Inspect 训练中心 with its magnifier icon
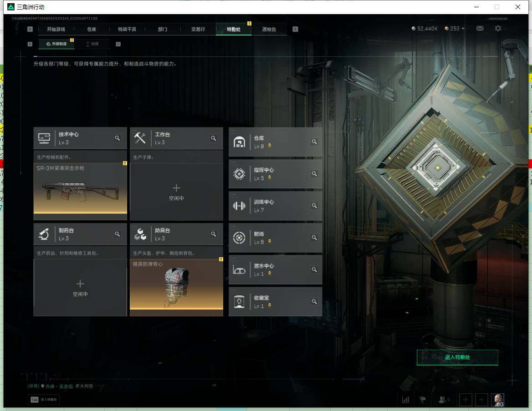This screenshot has height=411, width=532. pyautogui.click(x=315, y=206)
